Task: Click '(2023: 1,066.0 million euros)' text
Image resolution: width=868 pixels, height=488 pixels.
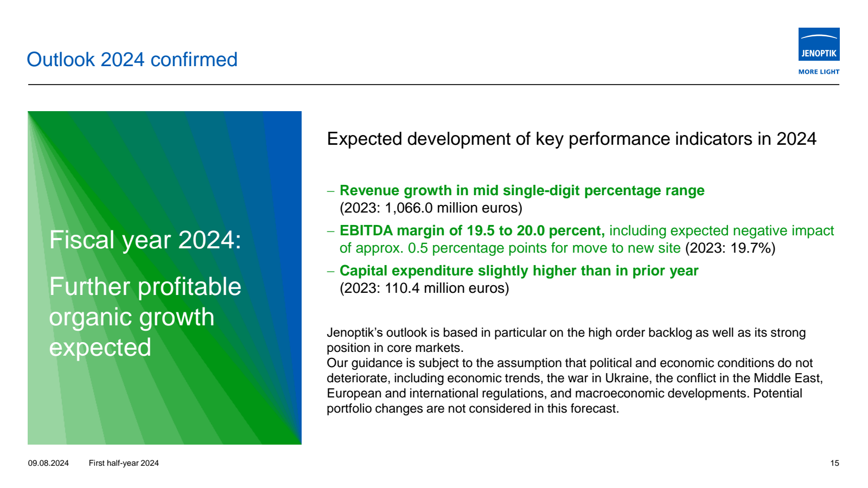Action: click(x=431, y=208)
